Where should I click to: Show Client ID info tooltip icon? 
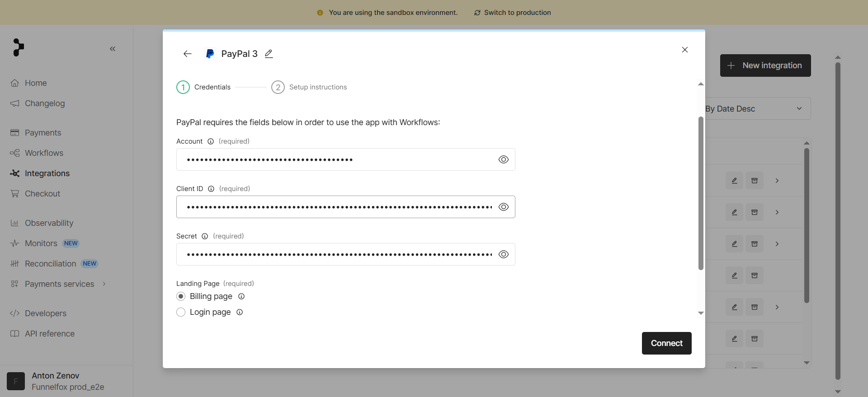point(211,189)
